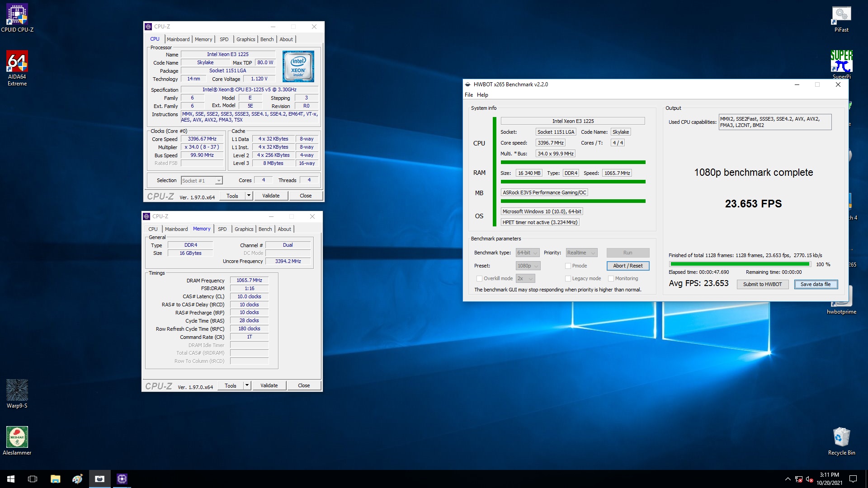The image size is (868, 488).
Task: Open SPD tab in top CPU-Z window
Action: coord(224,39)
